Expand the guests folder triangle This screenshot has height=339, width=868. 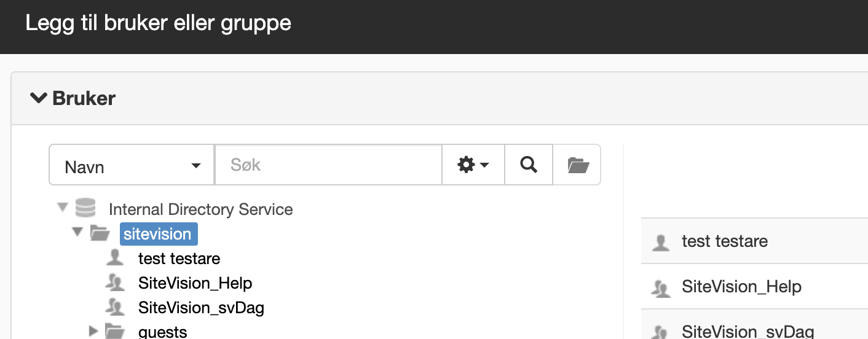(93, 331)
